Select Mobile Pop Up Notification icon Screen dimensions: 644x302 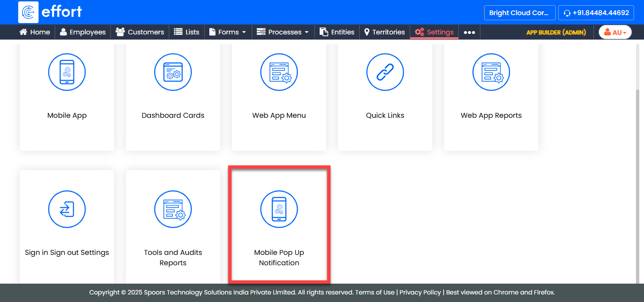click(279, 209)
